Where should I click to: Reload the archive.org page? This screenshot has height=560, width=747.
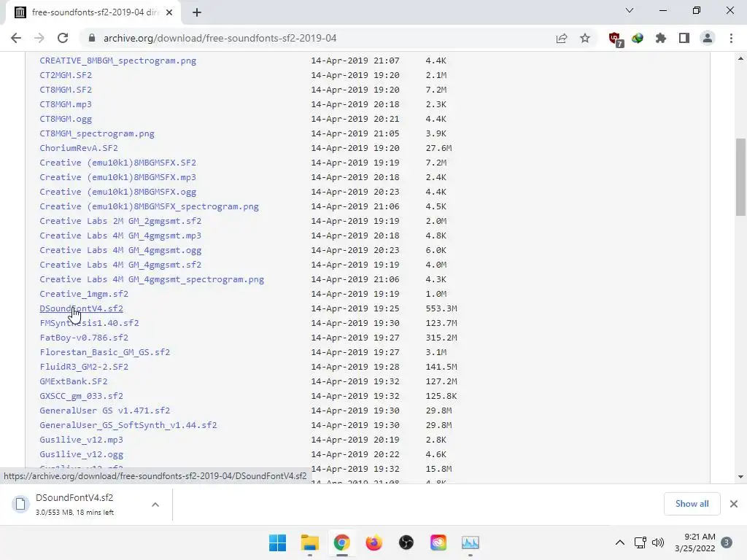point(63,38)
